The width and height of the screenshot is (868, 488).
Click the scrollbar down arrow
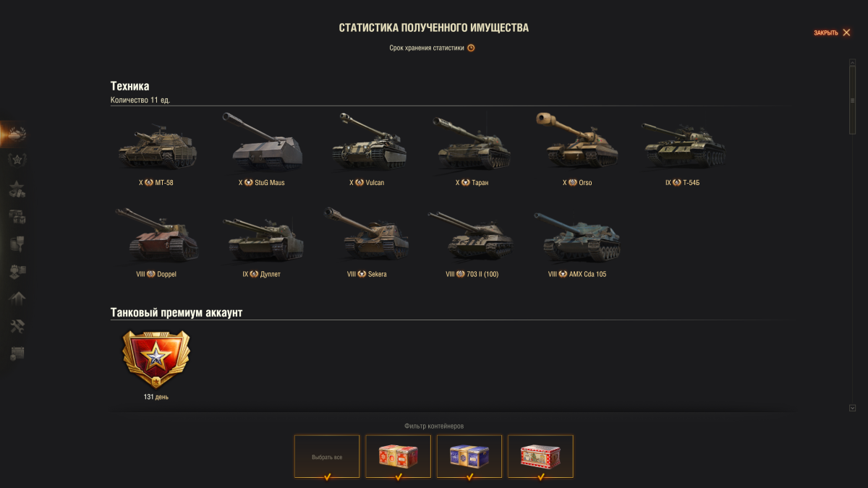[x=852, y=408]
